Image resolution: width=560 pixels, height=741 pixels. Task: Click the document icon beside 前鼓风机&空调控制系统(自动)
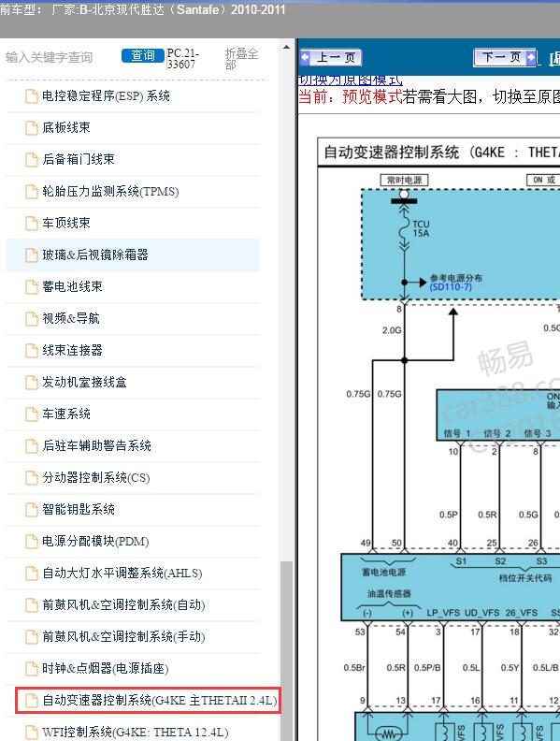coord(31,605)
